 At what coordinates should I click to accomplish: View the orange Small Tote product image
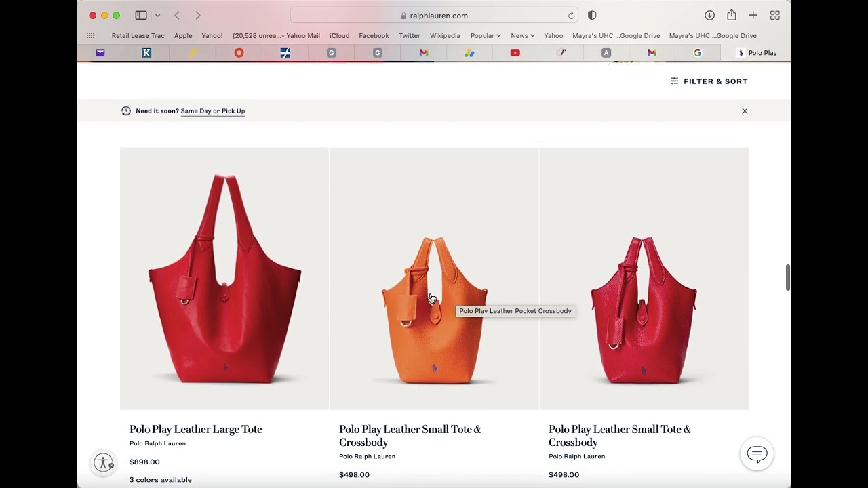click(434, 279)
